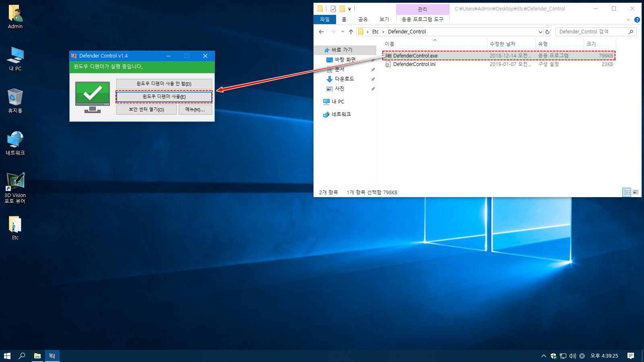Screen dimensions: 644x362
Task: Sort by the 크기 column header
Action: [600, 44]
